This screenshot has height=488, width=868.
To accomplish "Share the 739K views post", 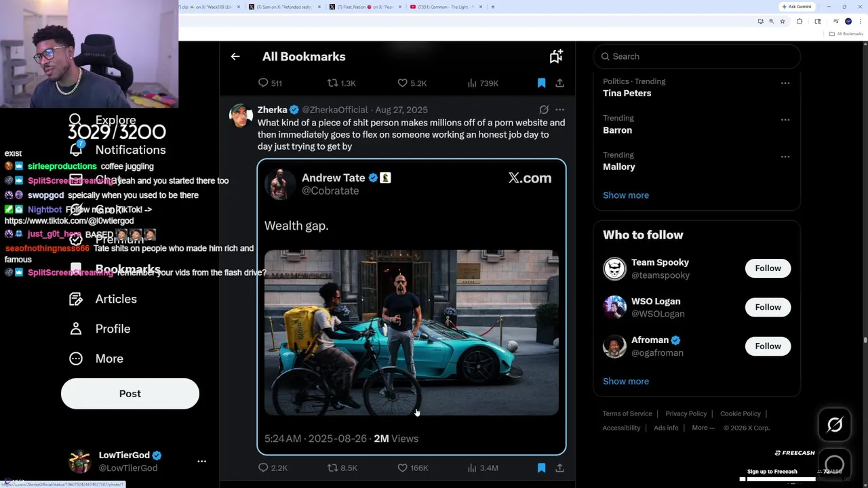I will [x=559, y=83].
